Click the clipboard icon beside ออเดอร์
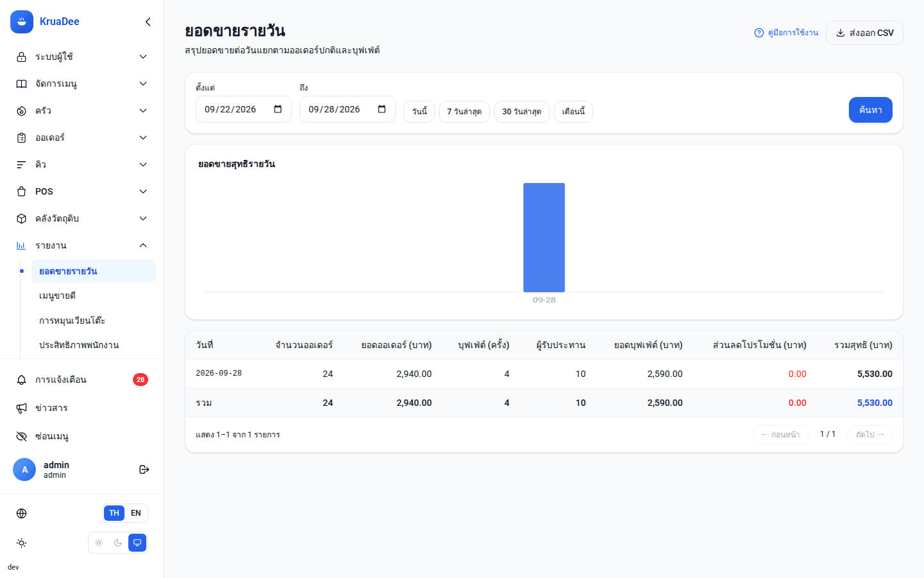924x578 pixels. 21,137
